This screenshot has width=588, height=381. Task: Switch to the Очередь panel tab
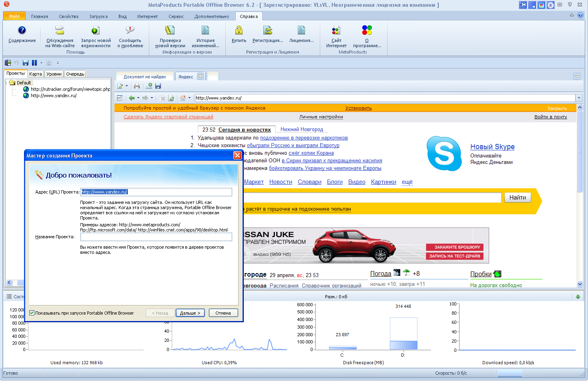click(x=75, y=74)
